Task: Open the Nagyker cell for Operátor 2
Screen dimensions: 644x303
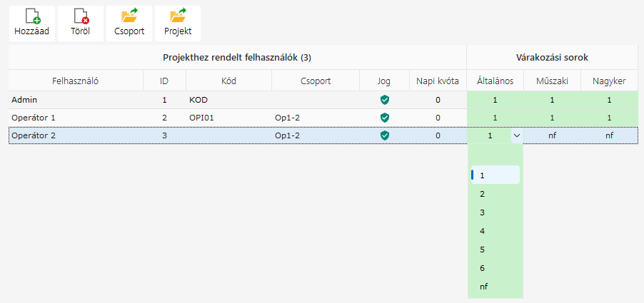Action: pyautogui.click(x=609, y=135)
